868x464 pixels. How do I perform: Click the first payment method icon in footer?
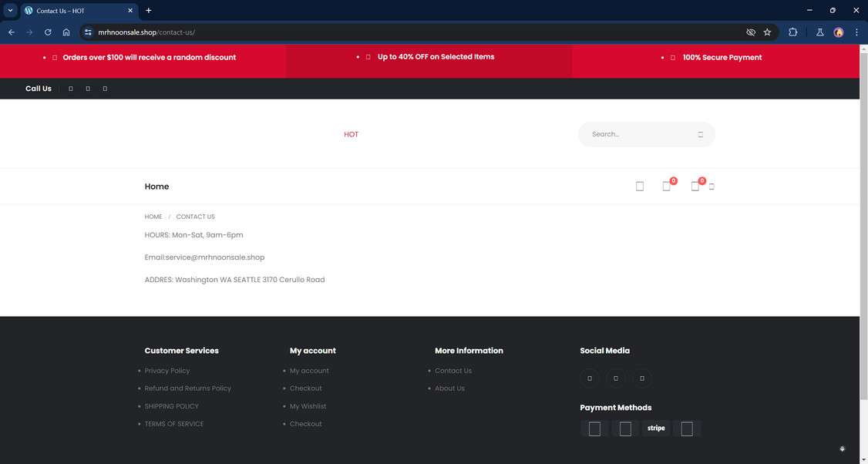click(594, 428)
